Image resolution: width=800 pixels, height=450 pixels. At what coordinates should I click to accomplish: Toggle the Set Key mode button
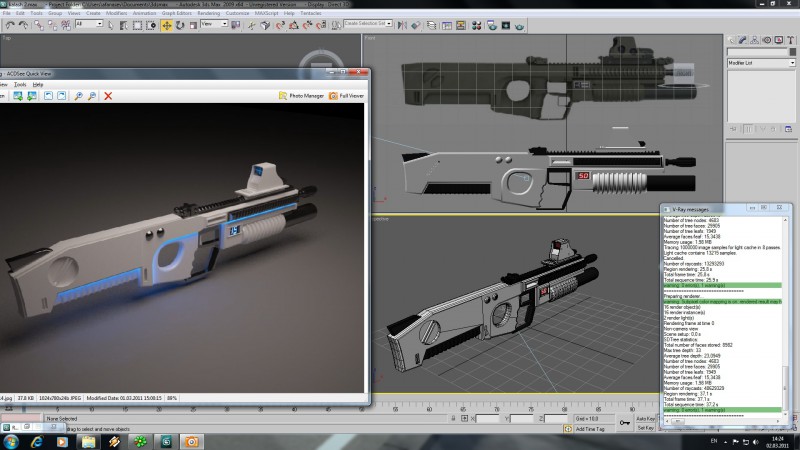(646, 428)
